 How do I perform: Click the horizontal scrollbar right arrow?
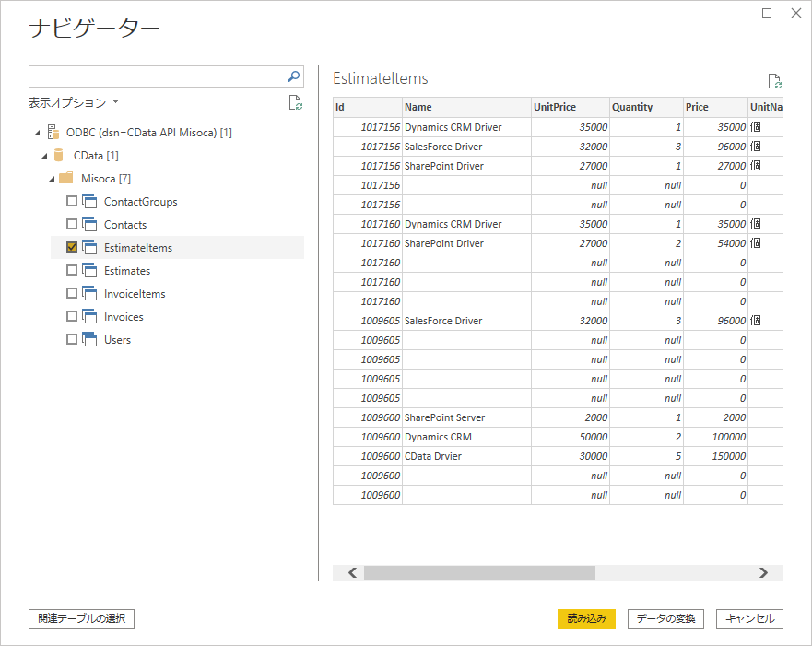click(x=763, y=572)
